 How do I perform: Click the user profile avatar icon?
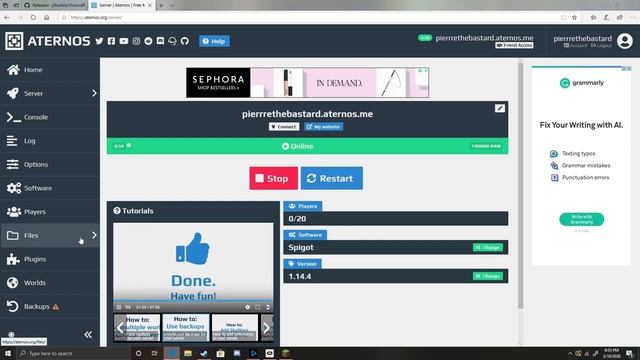(x=624, y=41)
